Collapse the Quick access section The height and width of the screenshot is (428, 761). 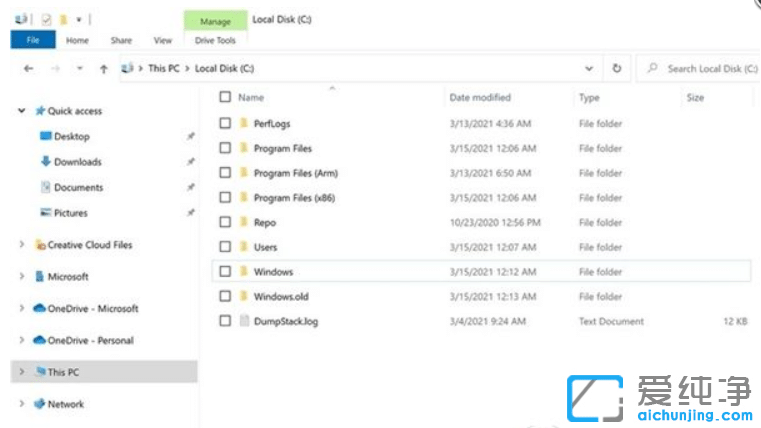[x=22, y=111]
